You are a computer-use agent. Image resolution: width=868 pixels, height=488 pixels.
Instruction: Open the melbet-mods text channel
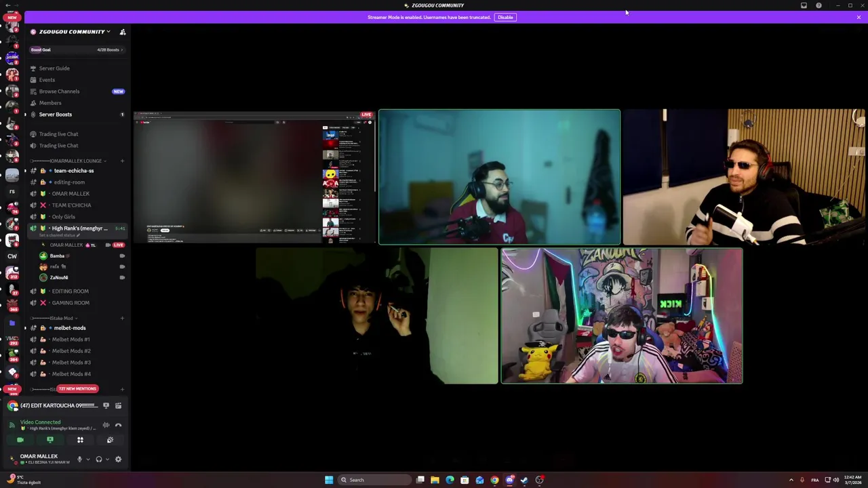(69, 328)
